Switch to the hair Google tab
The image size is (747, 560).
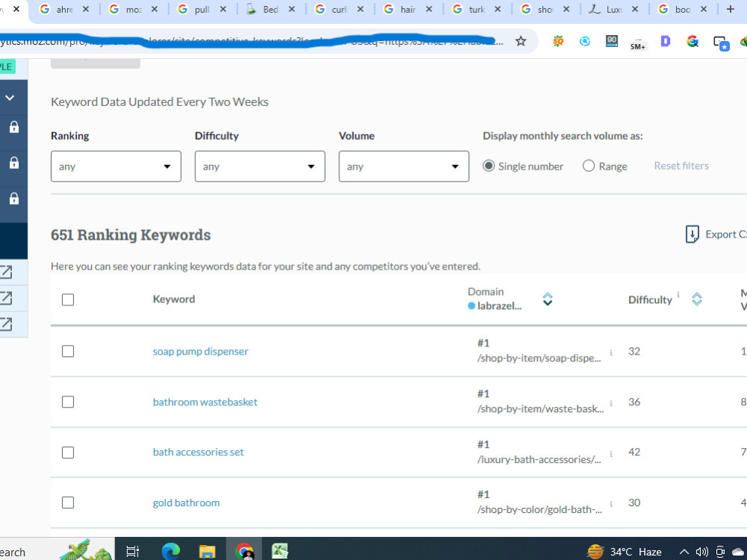click(408, 10)
